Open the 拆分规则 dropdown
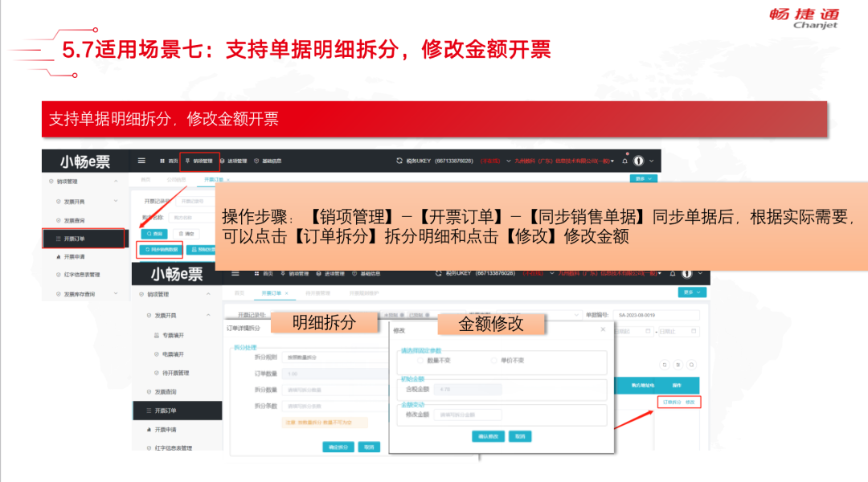The height and width of the screenshot is (482, 868). click(x=335, y=357)
